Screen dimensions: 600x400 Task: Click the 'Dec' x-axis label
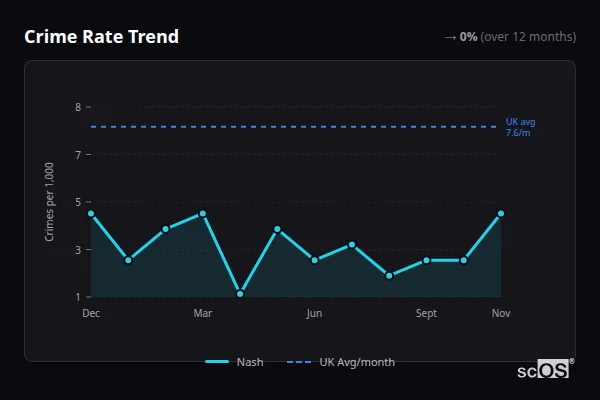[91, 313]
